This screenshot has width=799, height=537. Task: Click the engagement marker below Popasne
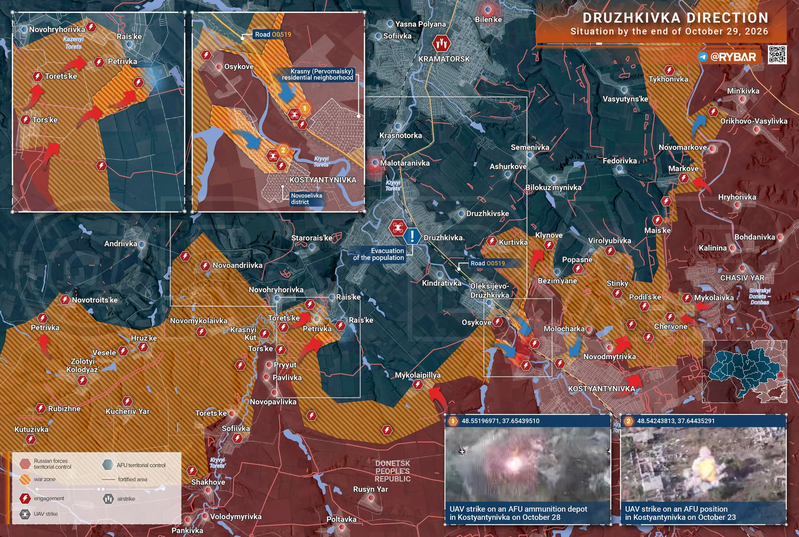[577, 268]
